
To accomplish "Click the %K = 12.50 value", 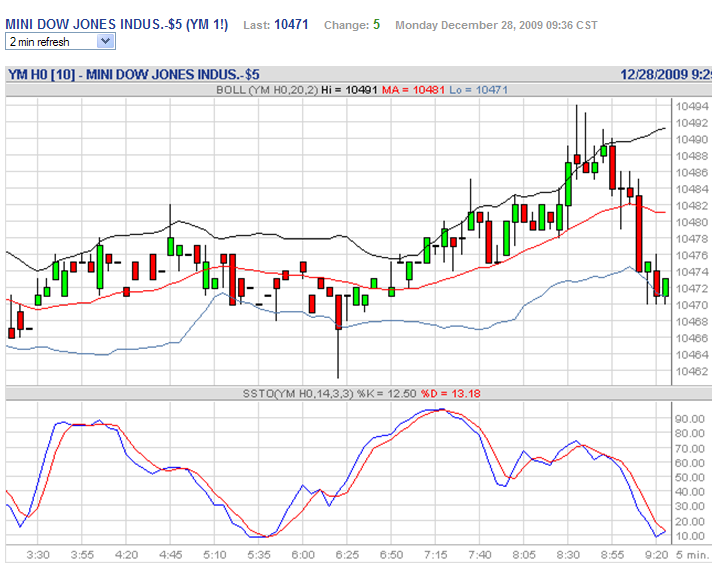I will pyautogui.click(x=387, y=393).
